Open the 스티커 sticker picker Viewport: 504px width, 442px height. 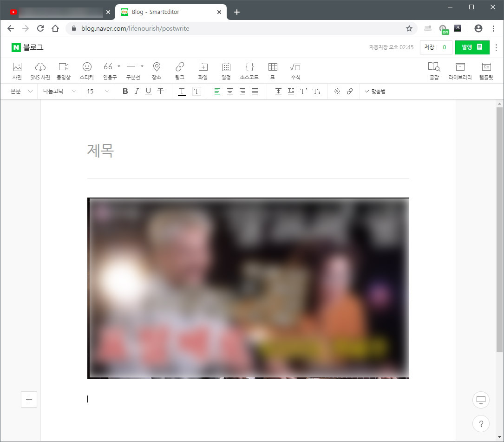(x=87, y=71)
